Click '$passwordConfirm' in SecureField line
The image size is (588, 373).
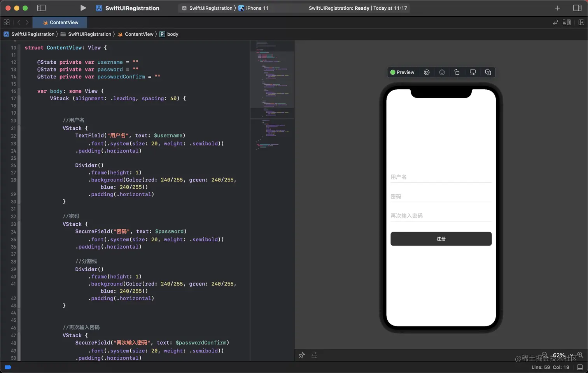point(201,343)
